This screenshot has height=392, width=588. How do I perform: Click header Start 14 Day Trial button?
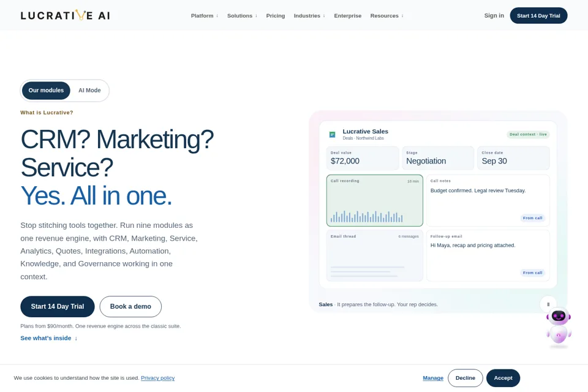(538, 15)
